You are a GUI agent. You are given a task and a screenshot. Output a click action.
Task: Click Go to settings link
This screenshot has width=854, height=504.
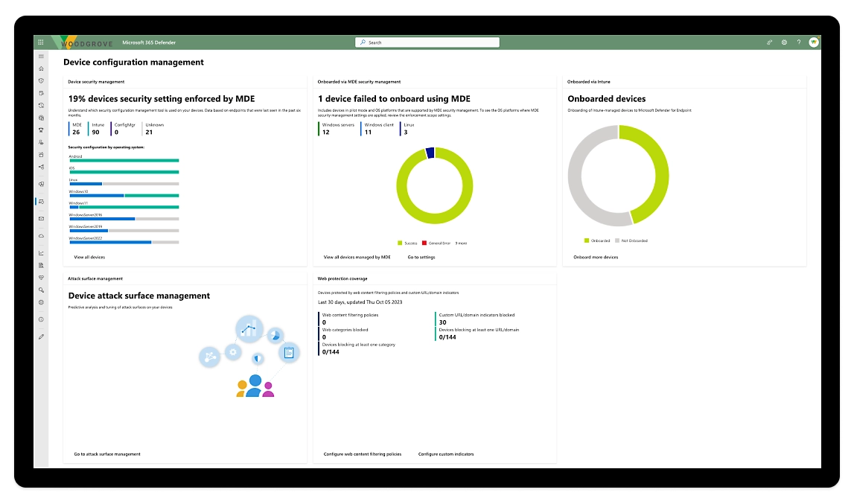[421, 257]
